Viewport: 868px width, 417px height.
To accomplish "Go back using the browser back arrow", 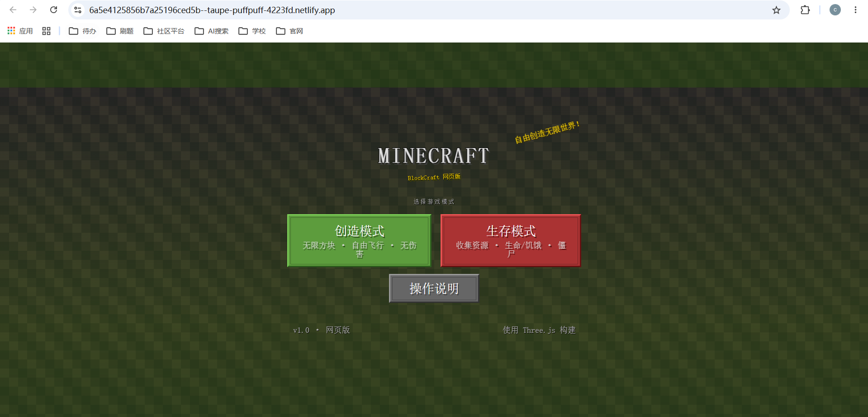I will (x=13, y=10).
